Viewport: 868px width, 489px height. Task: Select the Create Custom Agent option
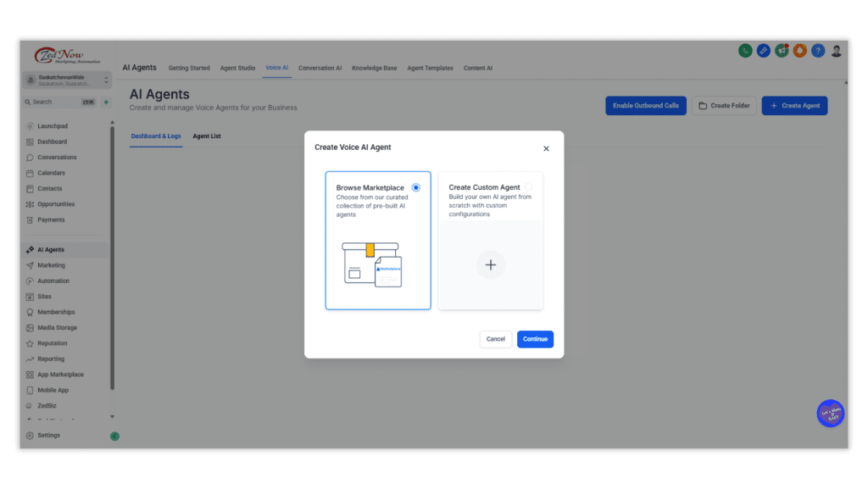490,240
